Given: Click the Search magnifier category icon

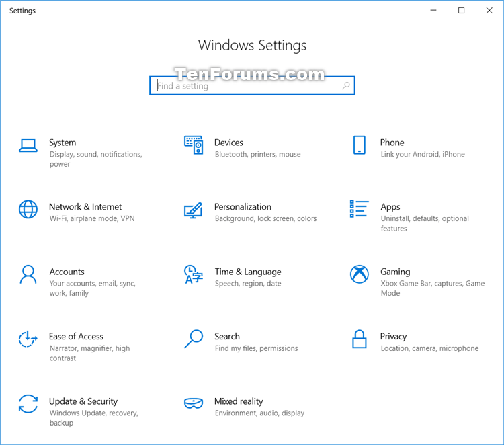Looking at the screenshot, I should pos(194,339).
